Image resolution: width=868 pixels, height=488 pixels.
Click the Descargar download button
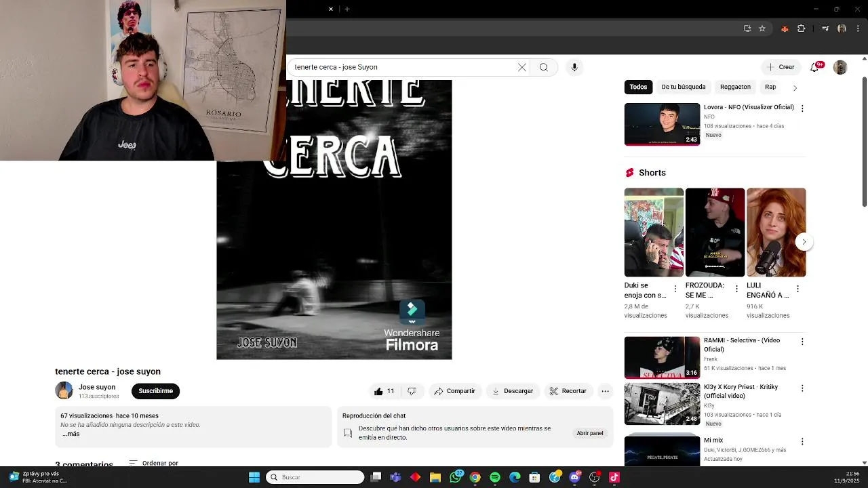[512, 391]
